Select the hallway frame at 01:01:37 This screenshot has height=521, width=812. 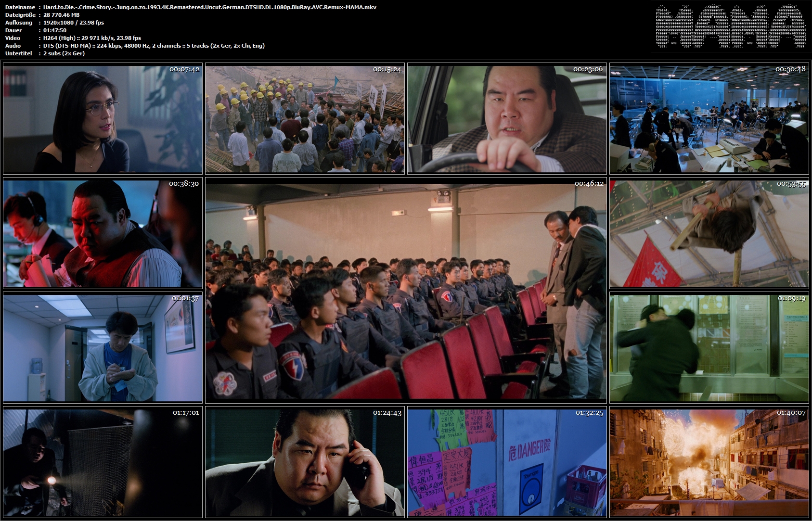pos(103,347)
